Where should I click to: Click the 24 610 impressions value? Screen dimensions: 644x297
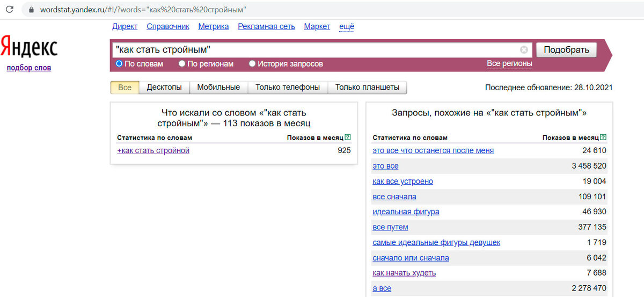[595, 150]
